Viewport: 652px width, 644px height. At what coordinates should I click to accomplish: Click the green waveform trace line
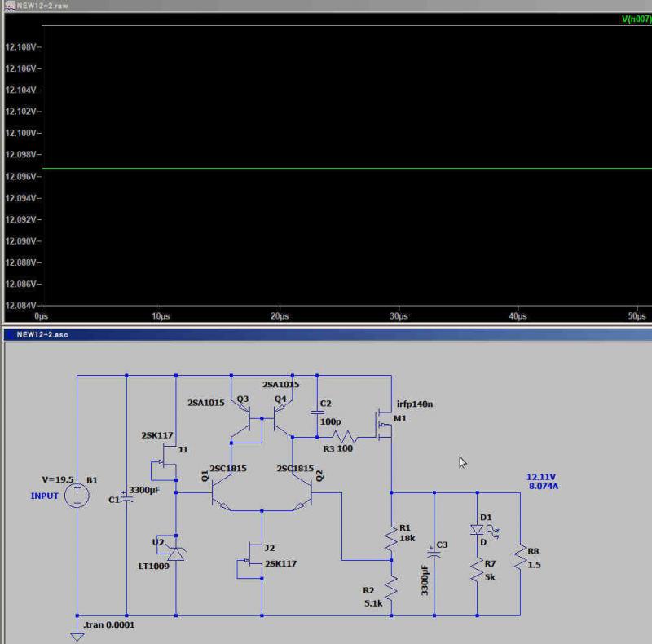[326, 169]
